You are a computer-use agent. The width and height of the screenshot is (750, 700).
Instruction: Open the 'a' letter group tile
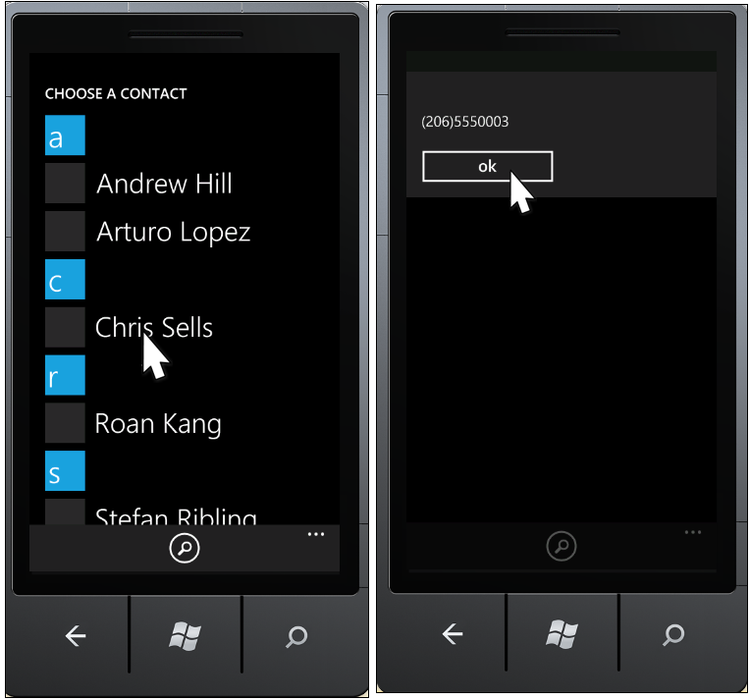(65, 135)
